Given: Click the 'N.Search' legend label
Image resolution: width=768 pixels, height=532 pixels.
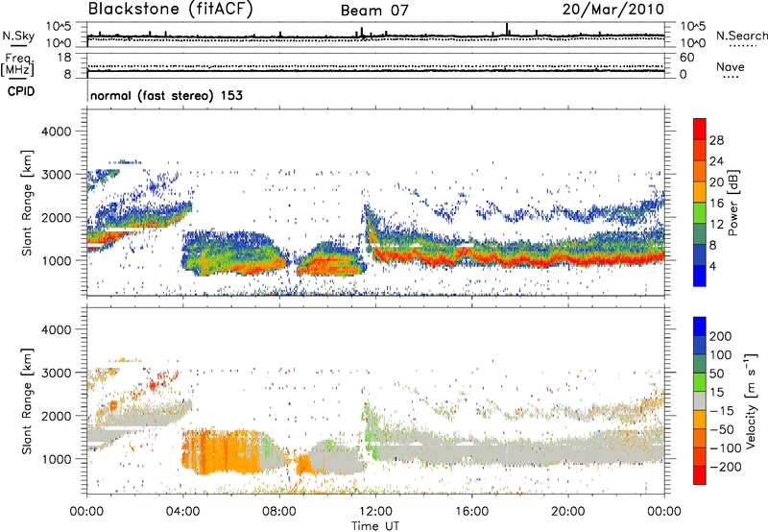Looking at the screenshot, I should pos(742,36).
